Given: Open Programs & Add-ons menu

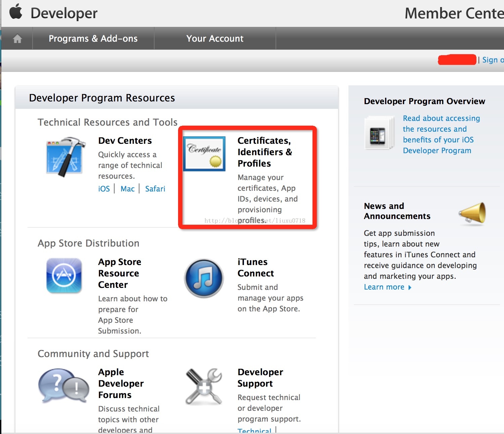Looking at the screenshot, I should [x=93, y=39].
